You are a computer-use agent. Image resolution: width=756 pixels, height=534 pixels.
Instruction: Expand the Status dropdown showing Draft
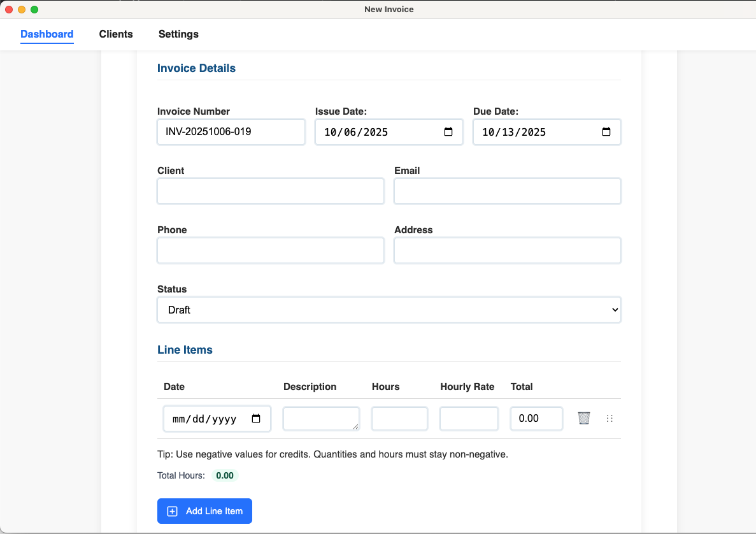(389, 310)
